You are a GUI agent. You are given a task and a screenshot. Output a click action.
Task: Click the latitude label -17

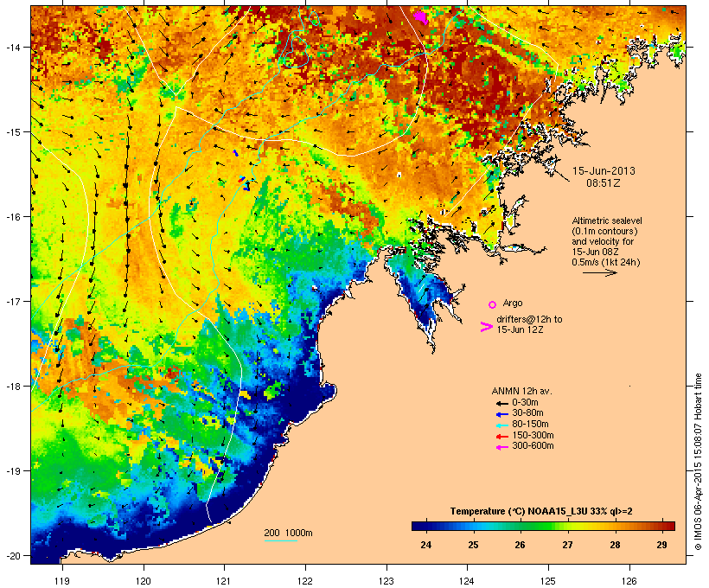(x=12, y=301)
